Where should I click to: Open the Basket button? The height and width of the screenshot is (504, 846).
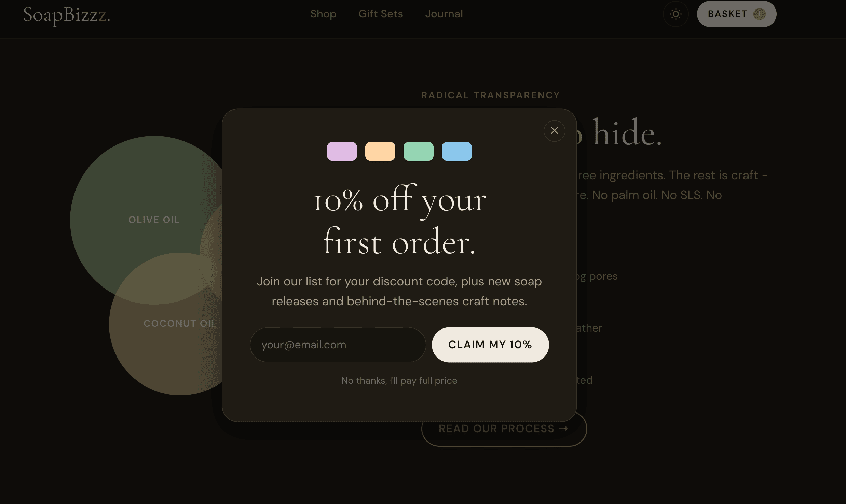coord(736,14)
